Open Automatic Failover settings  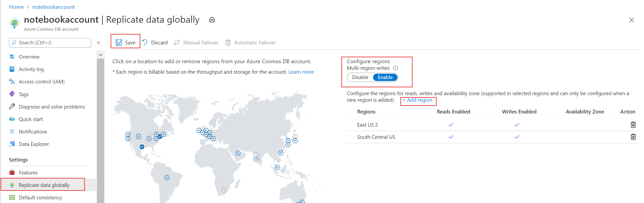click(250, 42)
